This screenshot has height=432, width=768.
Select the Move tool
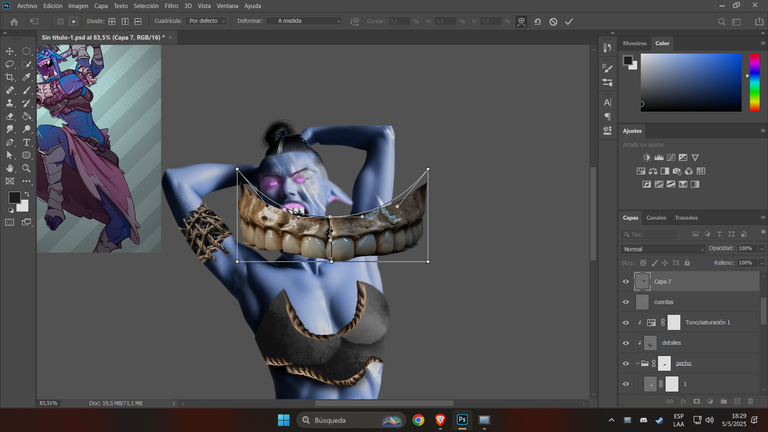coord(9,51)
